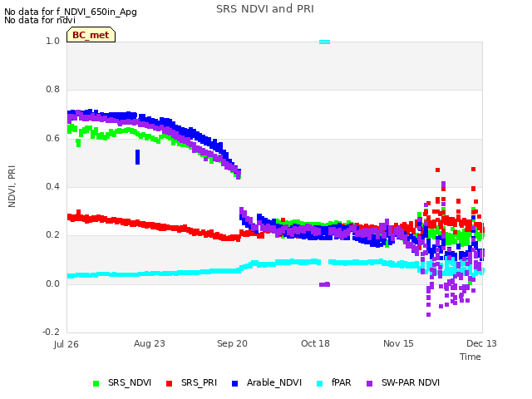Select the chart title SRS NDVI and PRI
532x399 pixels.
pos(265,9)
